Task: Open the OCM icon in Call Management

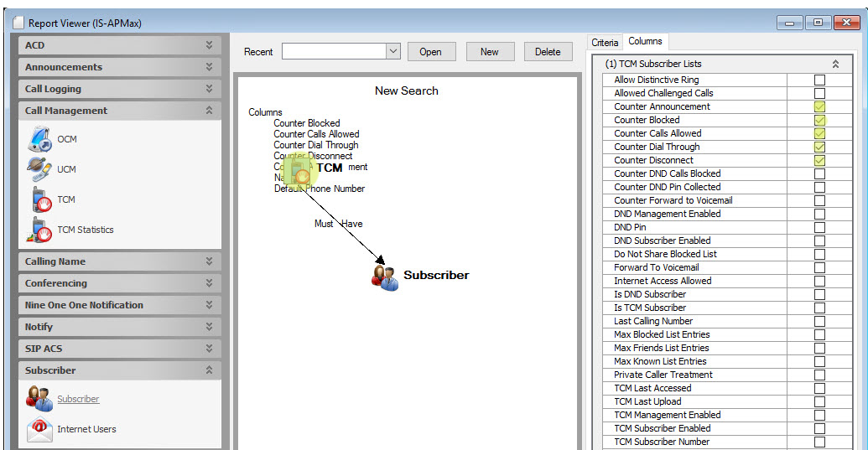Action: pyautogui.click(x=39, y=139)
